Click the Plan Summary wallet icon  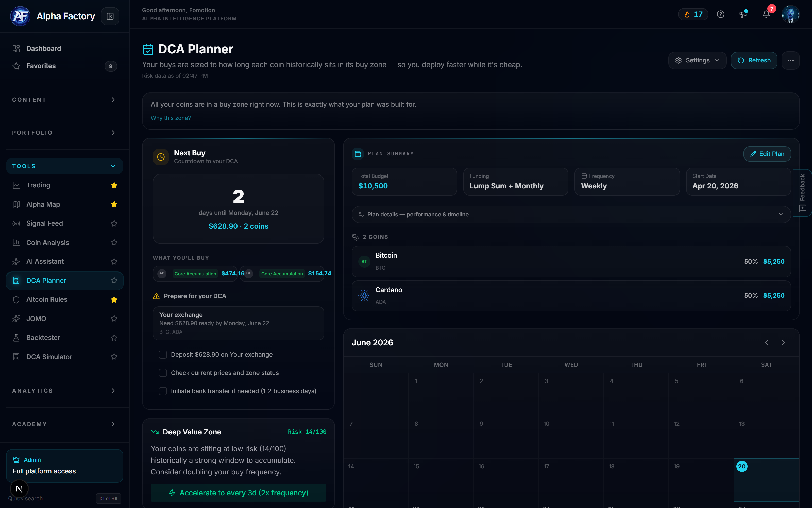click(358, 154)
